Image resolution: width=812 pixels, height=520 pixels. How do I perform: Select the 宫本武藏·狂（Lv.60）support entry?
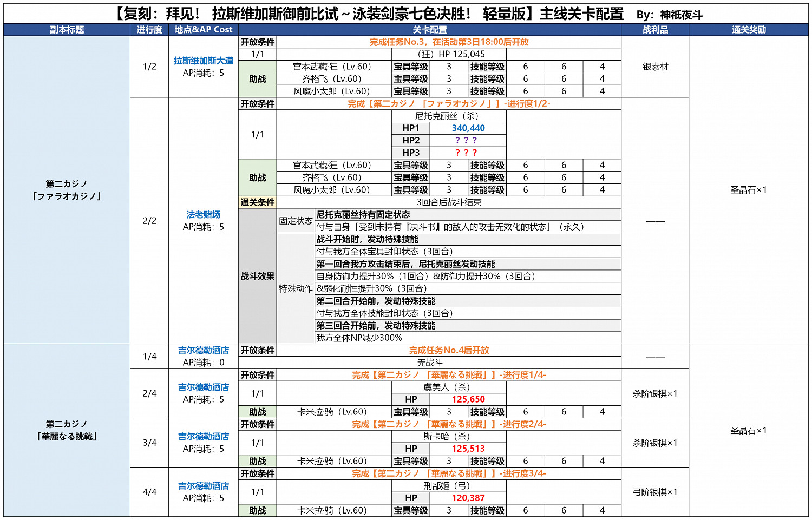click(x=332, y=67)
